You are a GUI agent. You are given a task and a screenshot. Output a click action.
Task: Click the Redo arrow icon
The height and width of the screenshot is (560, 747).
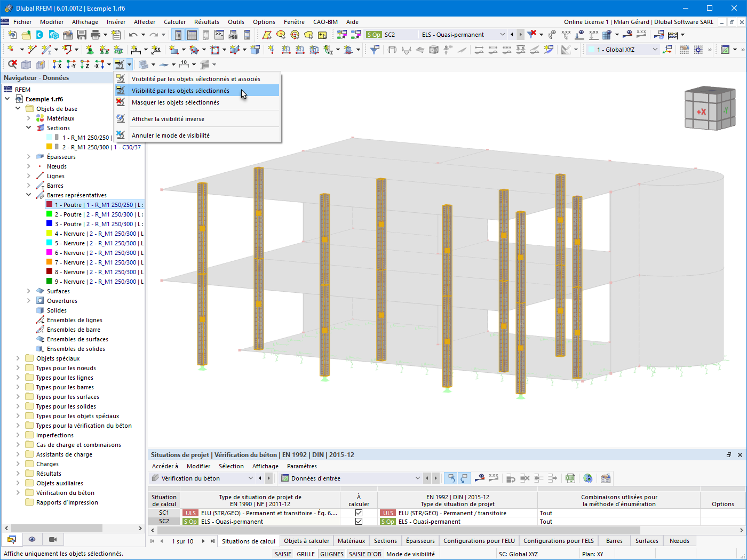pyautogui.click(x=154, y=35)
